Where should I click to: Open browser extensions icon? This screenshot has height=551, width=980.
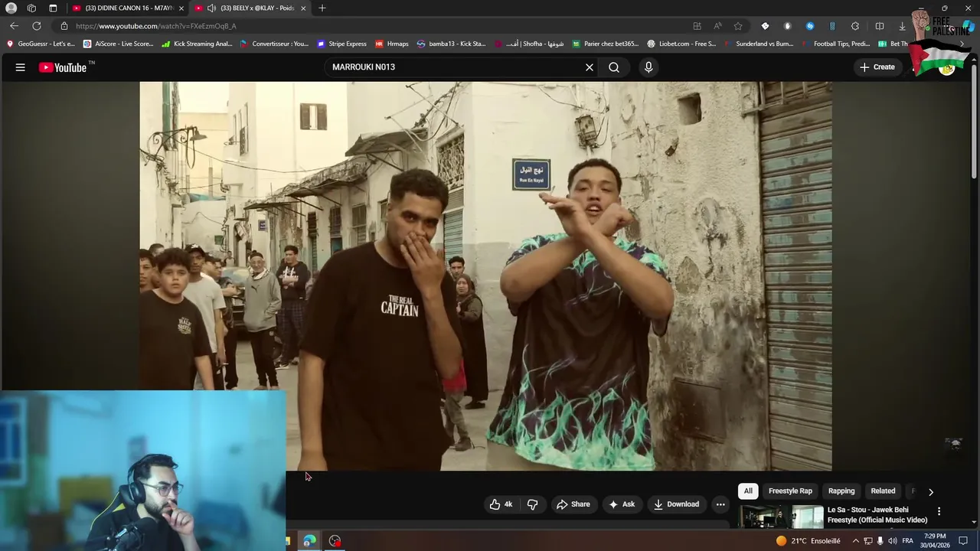(855, 26)
